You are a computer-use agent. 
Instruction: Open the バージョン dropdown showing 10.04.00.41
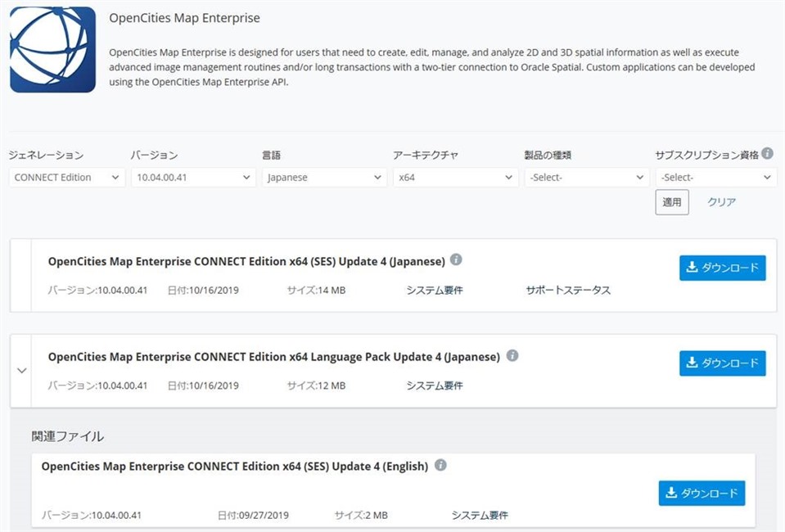click(x=193, y=177)
